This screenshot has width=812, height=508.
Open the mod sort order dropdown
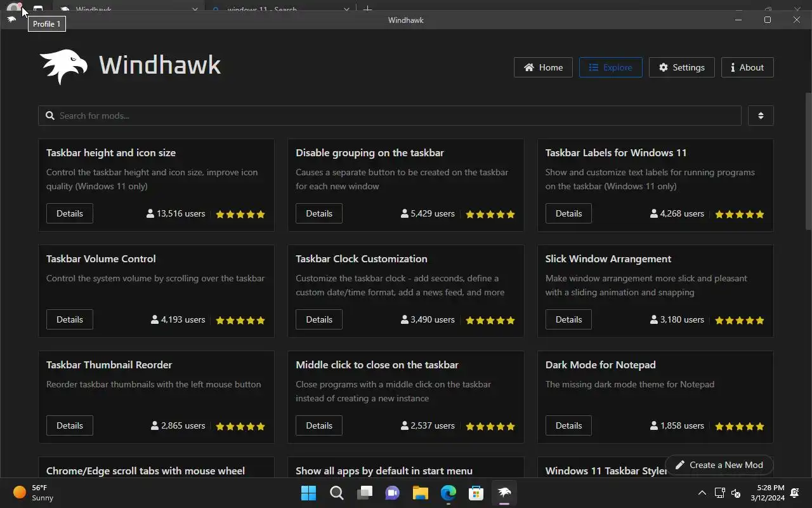(x=761, y=116)
